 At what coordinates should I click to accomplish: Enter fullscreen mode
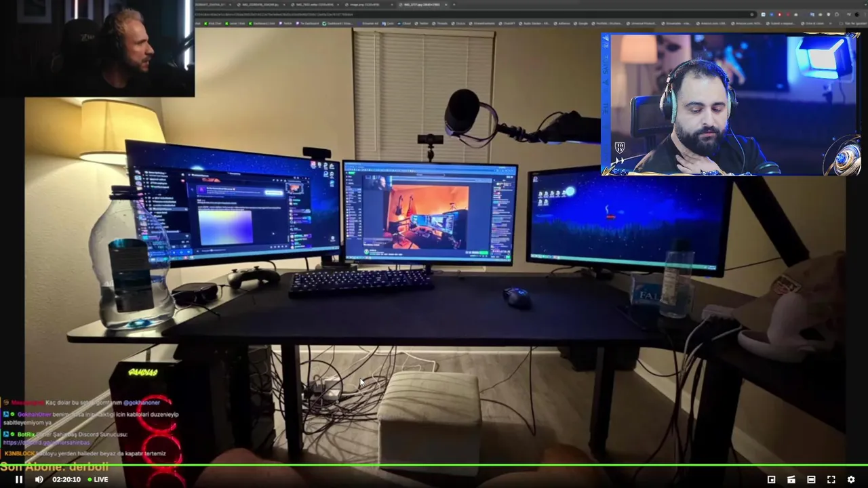831,479
